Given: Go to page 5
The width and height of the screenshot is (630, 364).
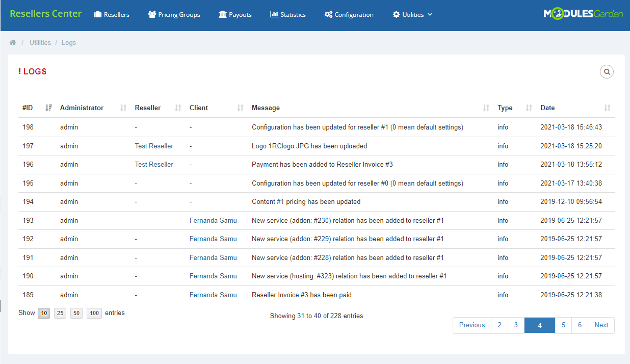Looking at the screenshot, I should [563, 325].
